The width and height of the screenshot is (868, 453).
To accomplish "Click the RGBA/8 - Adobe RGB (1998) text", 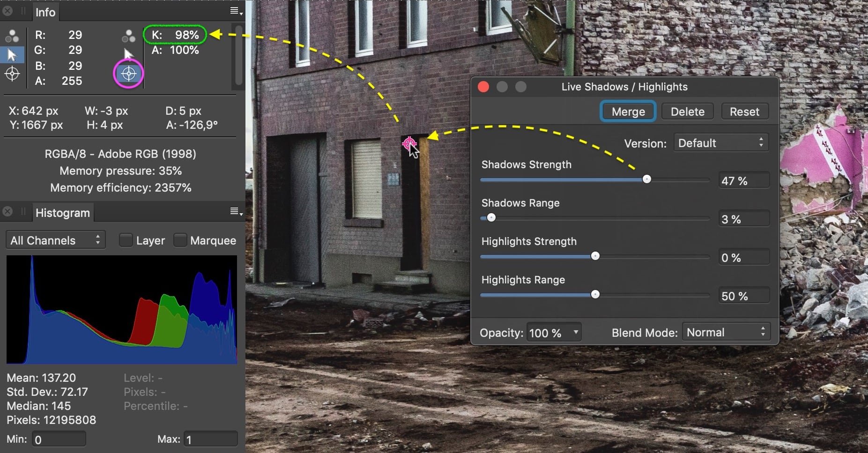I will (120, 154).
